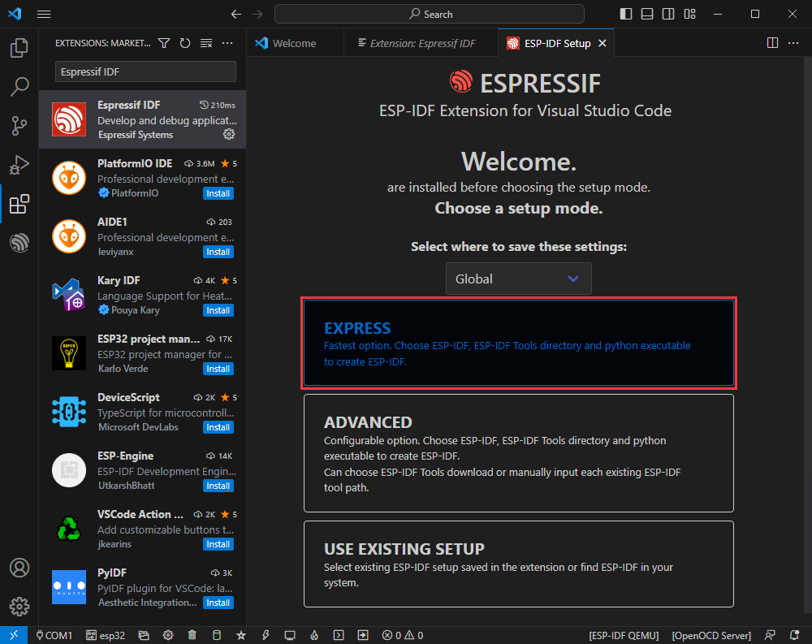Image resolution: width=812 pixels, height=644 pixels.
Task: Open the Accounts menu icon
Action: click(19, 568)
